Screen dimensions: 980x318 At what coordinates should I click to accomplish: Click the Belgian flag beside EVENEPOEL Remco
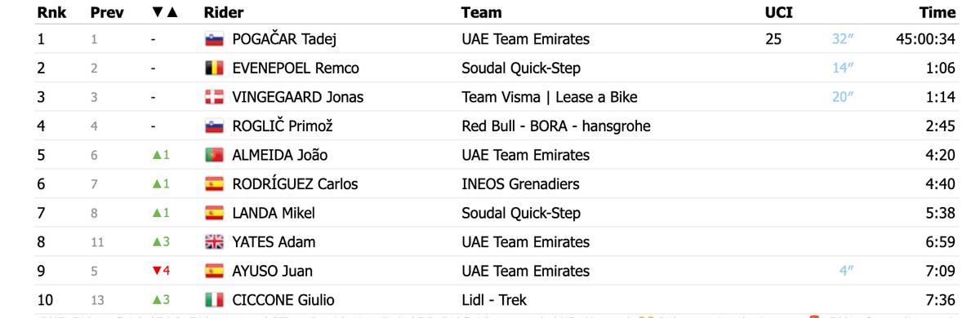[x=214, y=68]
